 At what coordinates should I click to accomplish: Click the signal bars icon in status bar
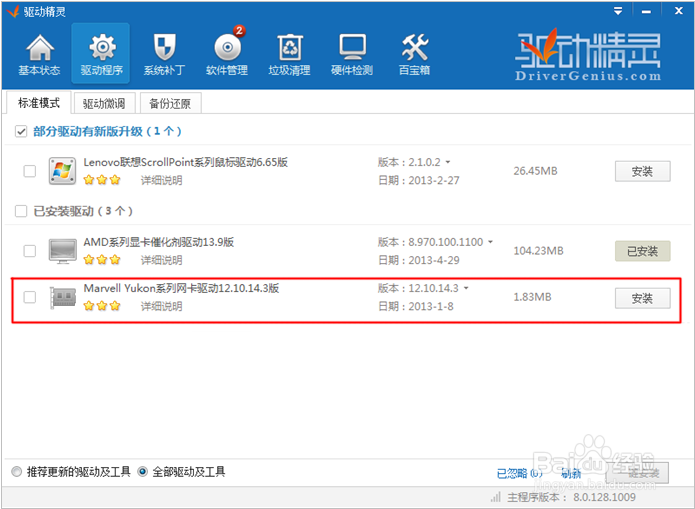[496, 497]
